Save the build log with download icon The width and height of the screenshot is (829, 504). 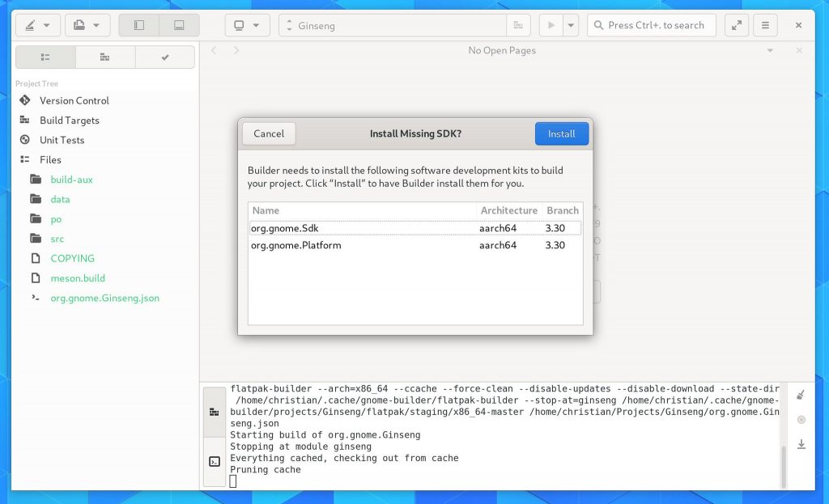point(801,444)
